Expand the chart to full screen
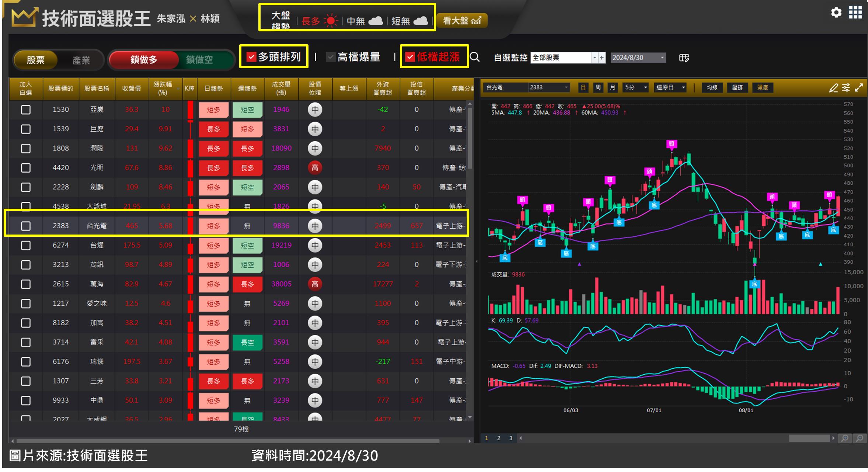This screenshot has width=868, height=472. click(859, 88)
